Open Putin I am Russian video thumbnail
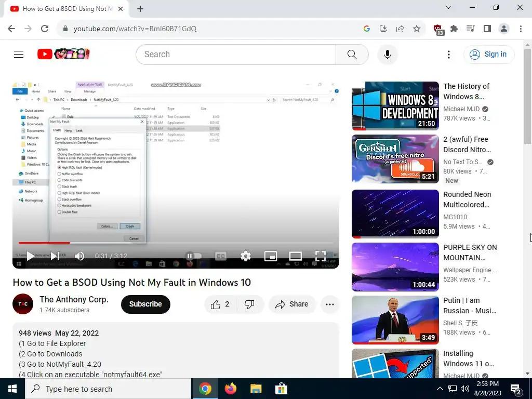Image resolution: width=532 pixels, height=399 pixels. [395, 320]
